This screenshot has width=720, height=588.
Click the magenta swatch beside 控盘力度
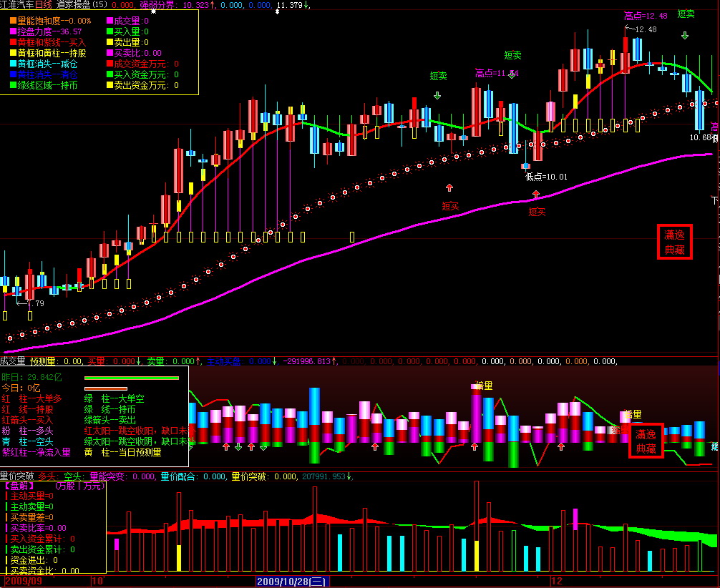[13, 31]
